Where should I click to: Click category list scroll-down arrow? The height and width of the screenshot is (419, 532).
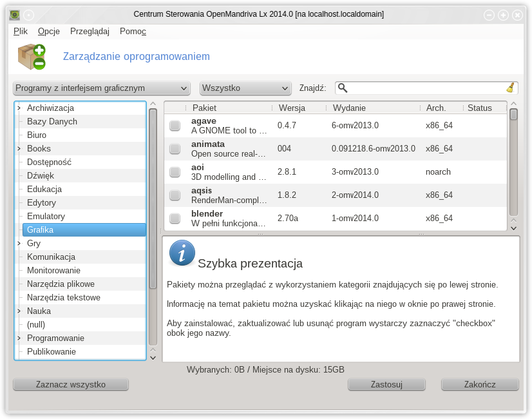pyautogui.click(x=153, y=358)
